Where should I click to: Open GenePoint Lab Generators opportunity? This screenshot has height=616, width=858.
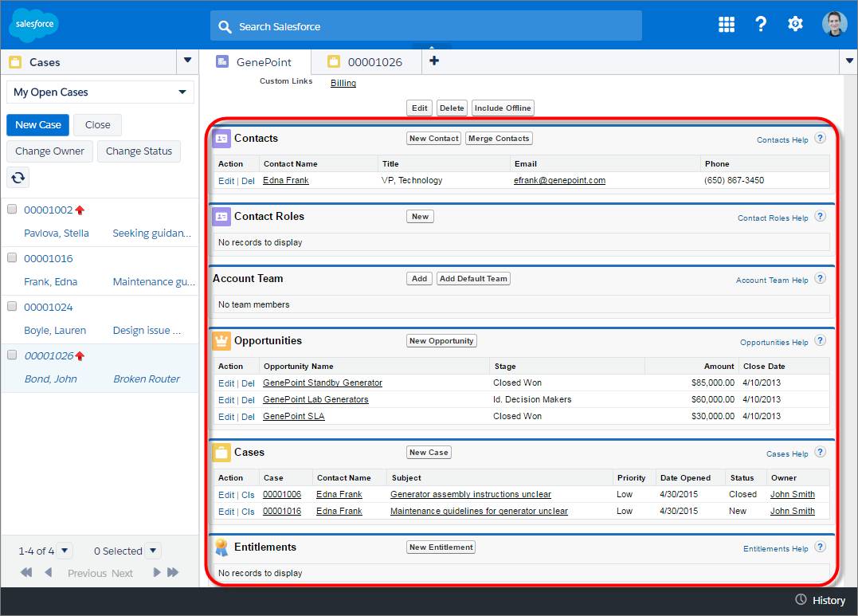coord(315,400)
